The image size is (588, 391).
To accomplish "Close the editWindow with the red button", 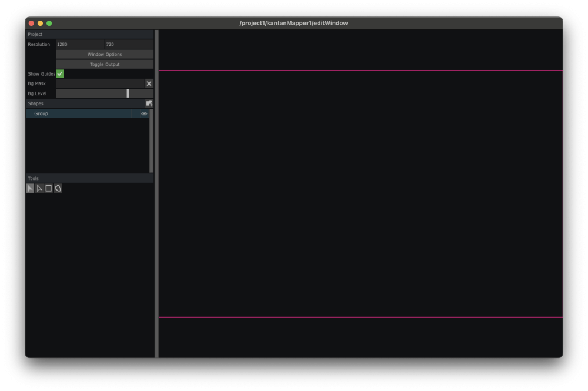I will point(31,23).
